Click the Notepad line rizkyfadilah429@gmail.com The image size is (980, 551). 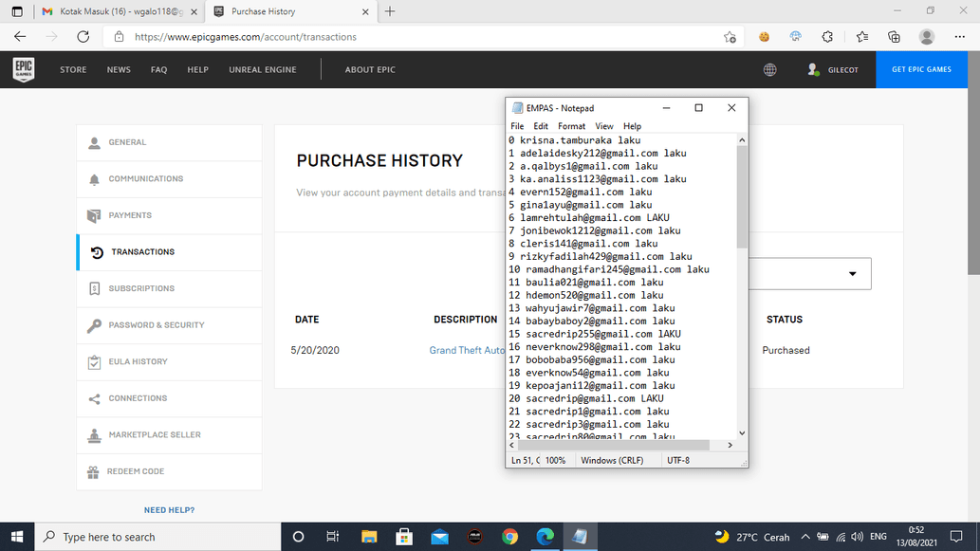point(600,256)
